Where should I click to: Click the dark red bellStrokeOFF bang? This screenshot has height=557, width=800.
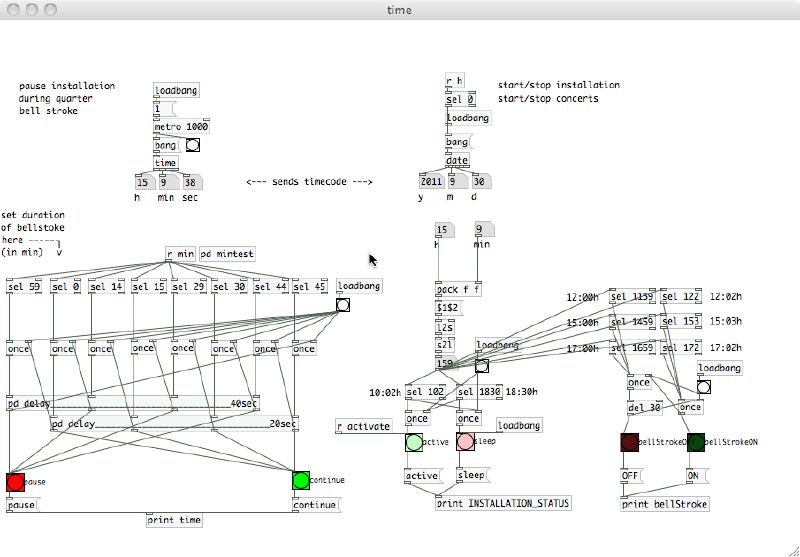point(629,442)
